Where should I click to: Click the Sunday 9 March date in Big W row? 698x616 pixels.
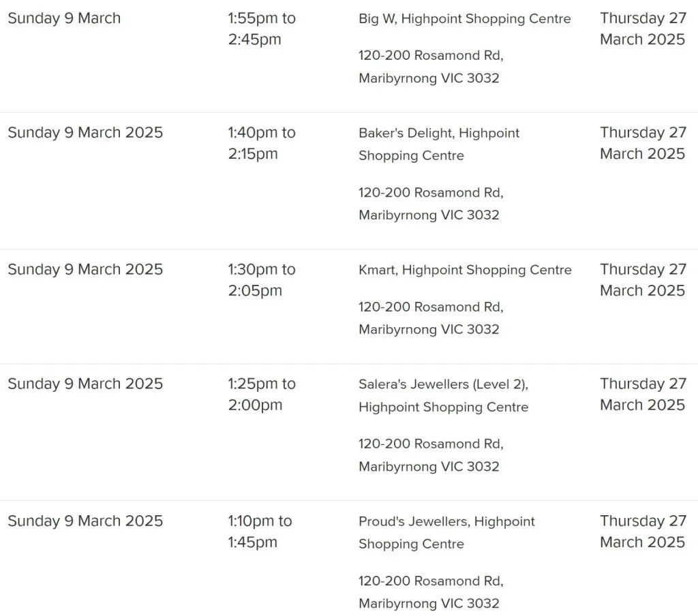tap(64, 18)
